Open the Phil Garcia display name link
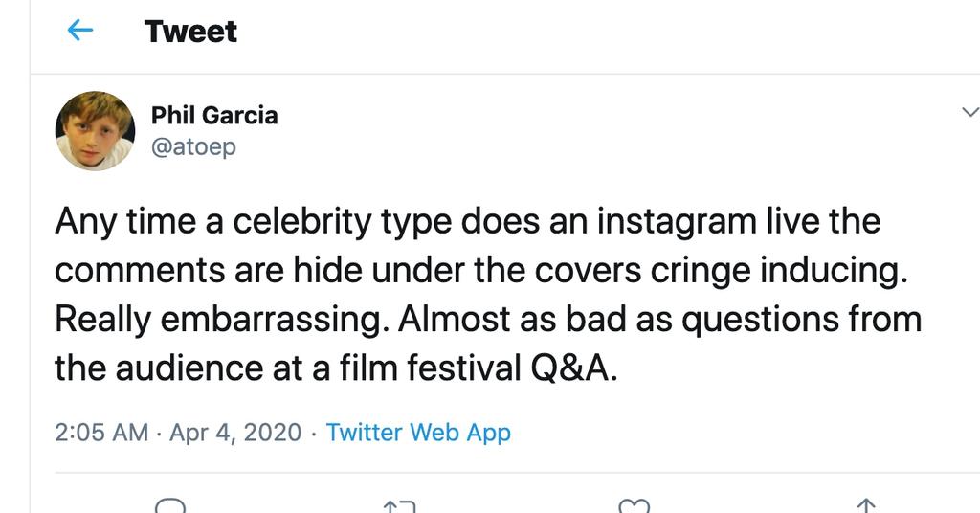 pyautogui.click(x=214, y=115)
